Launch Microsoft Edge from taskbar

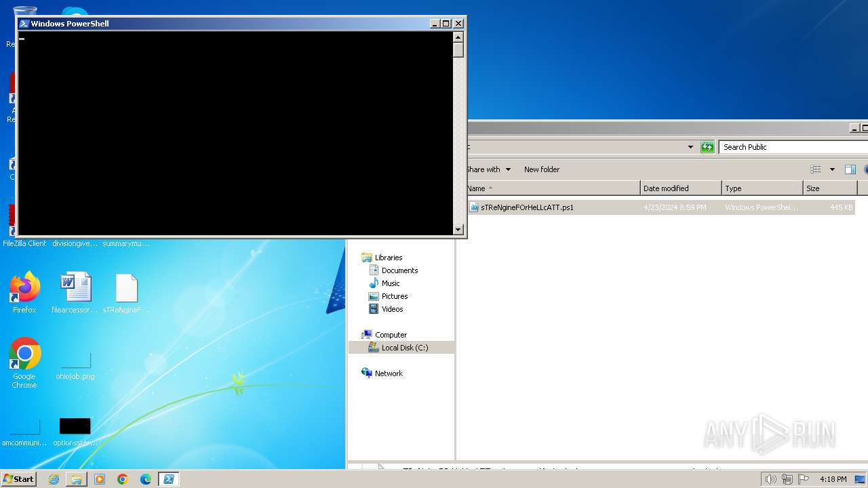pyautogui.click(x=146, y=479)
